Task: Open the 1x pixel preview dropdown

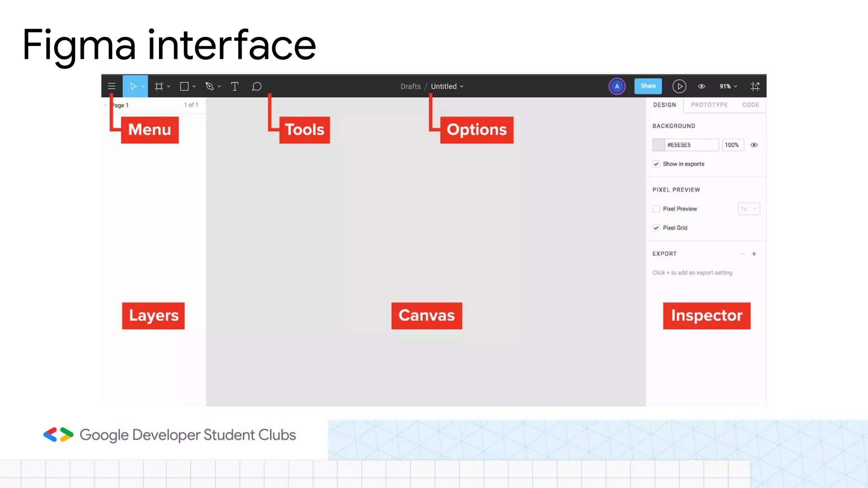Action: 748,209
